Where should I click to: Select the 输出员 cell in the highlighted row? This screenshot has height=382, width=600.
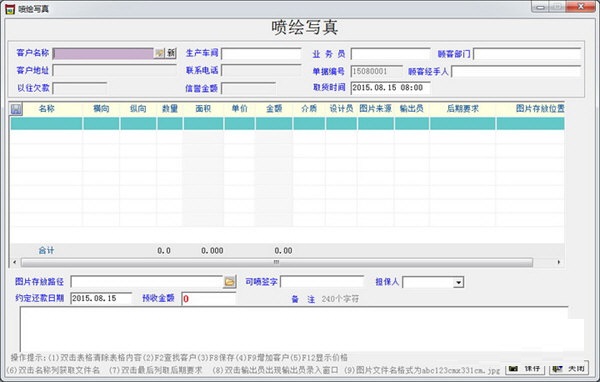tap(412, 124)
